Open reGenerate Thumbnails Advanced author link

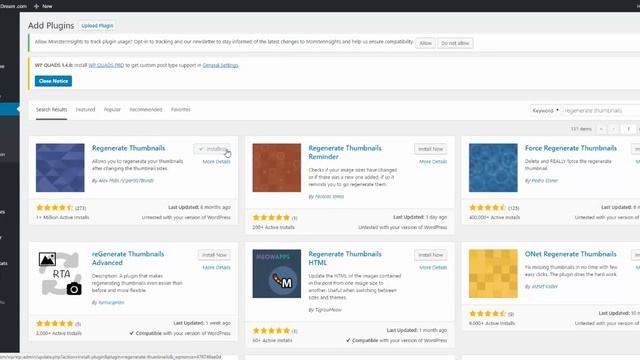point(111,302)
